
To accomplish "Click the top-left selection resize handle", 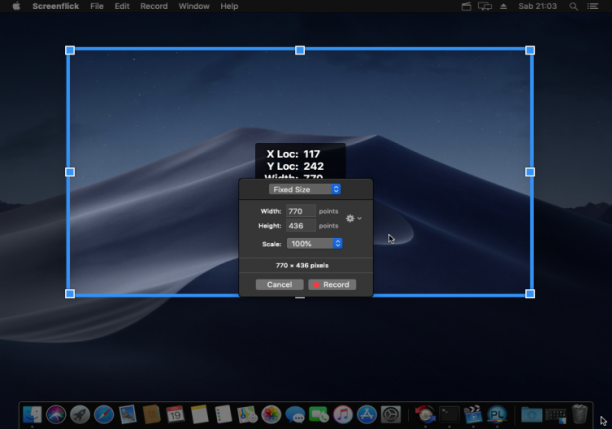I will tap(70, 50).
